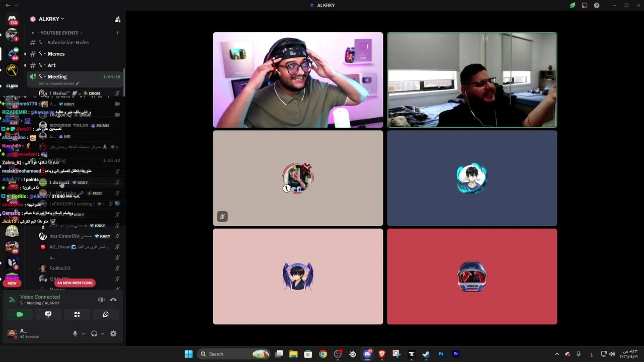Open Steam from taskbar
Image resolution: width=644 pixels, height=362 pixels.
(x=426, y=354)
